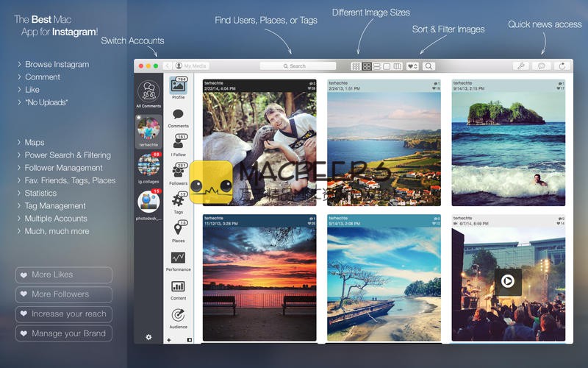Select the Profile tab in sidebar
The height and width of the screenshot is (368, 588).
(178, 87)
